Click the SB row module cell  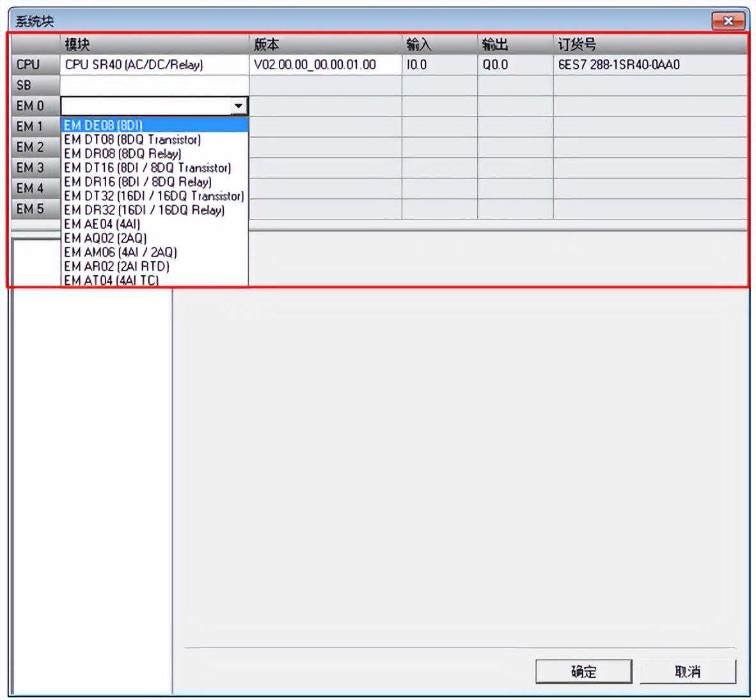coord(154,85)
